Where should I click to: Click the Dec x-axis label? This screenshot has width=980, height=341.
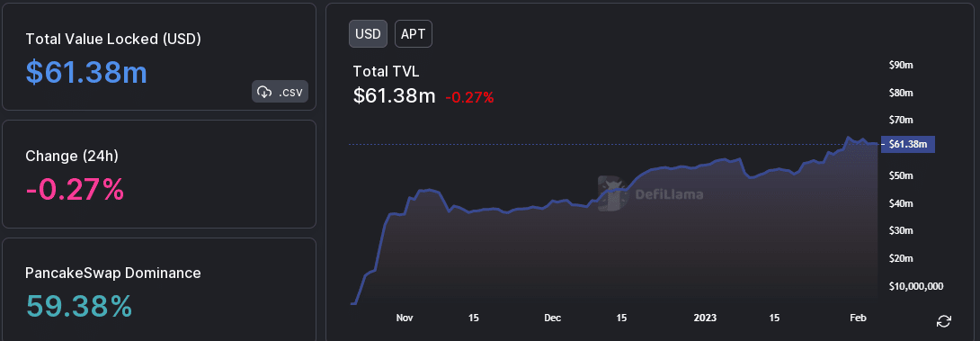[553, 318]
